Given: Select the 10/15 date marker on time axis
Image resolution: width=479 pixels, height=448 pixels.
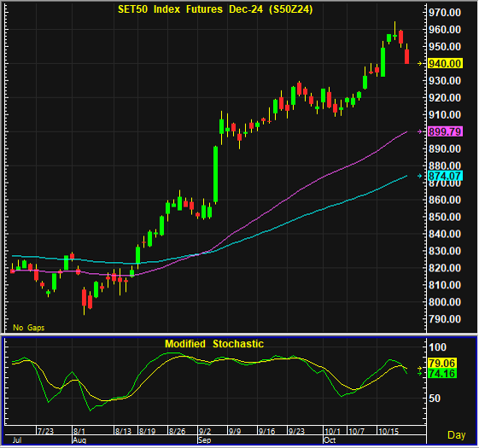Looking at the screenshot, I should tap(388, 431).
